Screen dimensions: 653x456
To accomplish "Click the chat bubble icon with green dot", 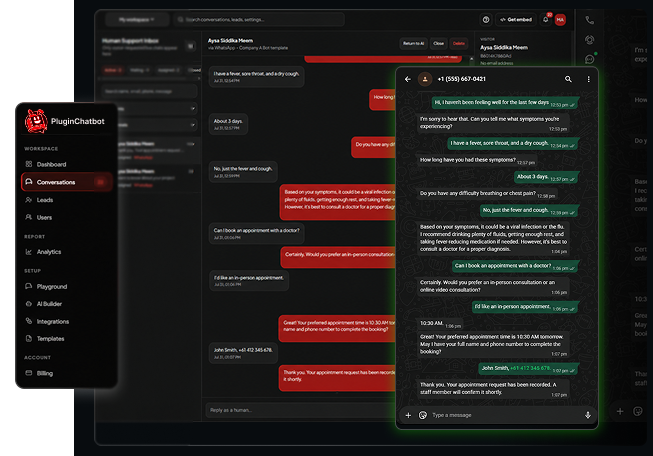I will 589,59.
